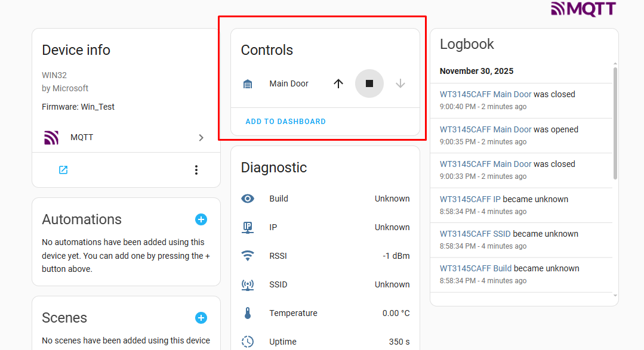Open the Temperature diagnostic entity
644x350 pixels.
[x=325, y=313]
